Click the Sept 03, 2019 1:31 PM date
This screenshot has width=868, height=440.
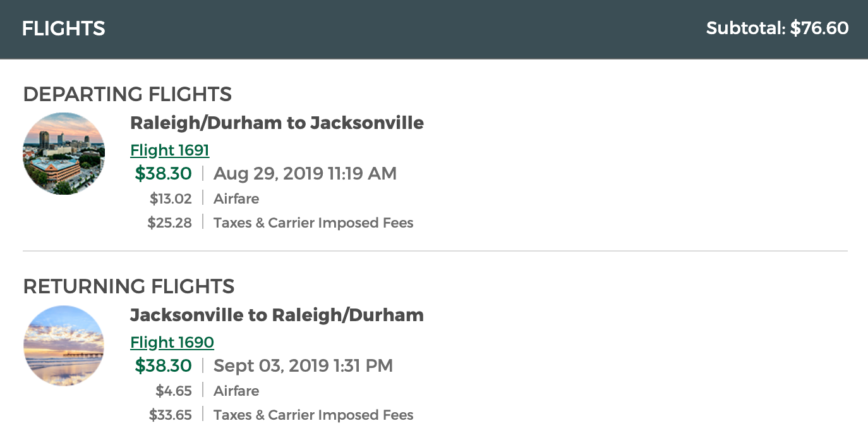pos(303,365)
